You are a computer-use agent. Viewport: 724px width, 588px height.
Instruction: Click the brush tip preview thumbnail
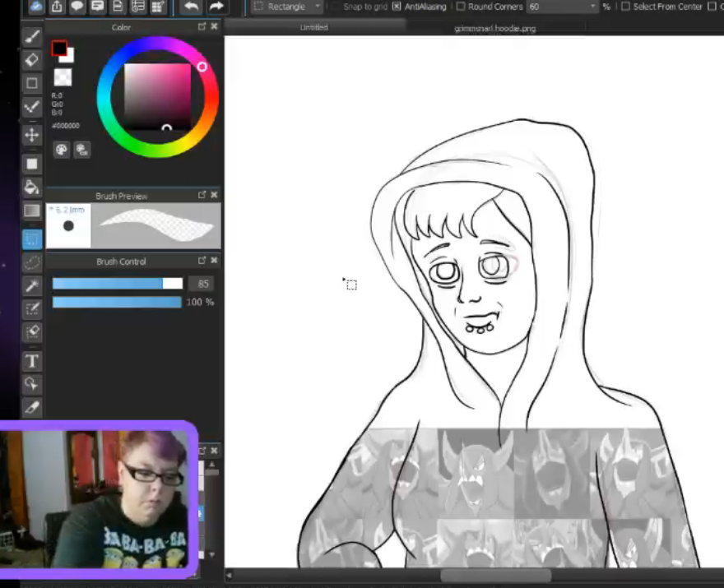click(x=68, y=225)
